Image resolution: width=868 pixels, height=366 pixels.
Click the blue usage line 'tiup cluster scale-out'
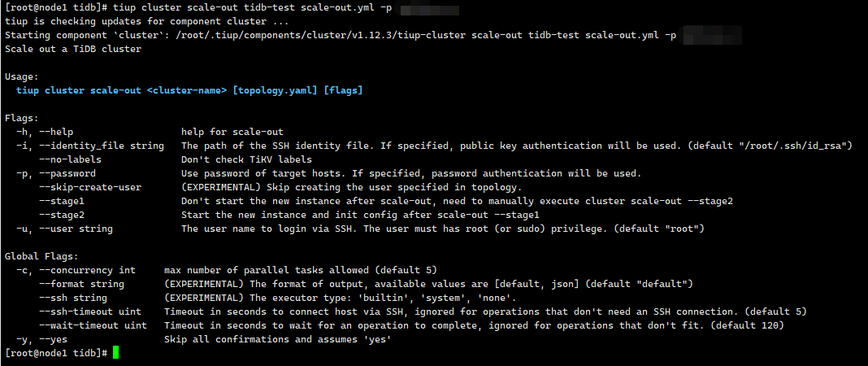click(x=79, y=90)
